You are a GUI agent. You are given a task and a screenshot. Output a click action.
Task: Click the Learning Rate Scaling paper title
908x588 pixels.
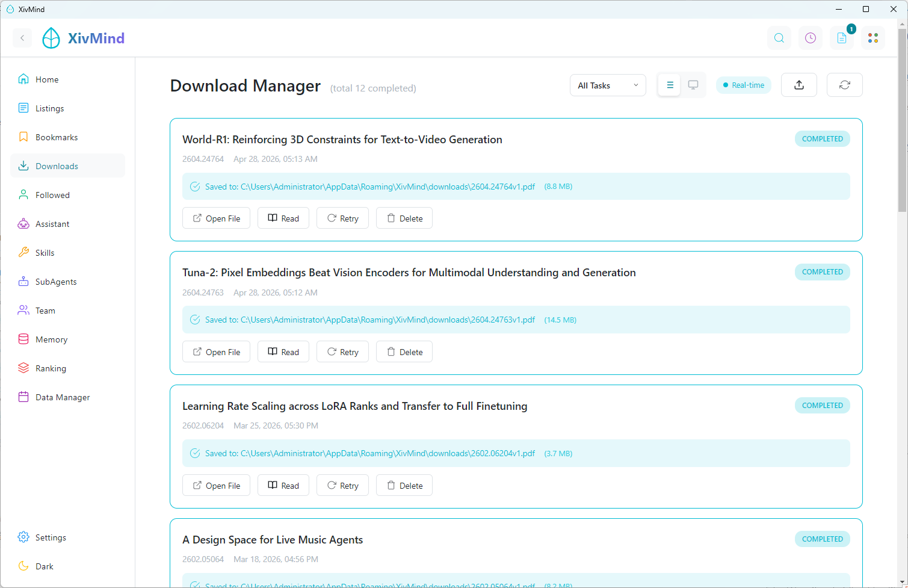[355, 406]
